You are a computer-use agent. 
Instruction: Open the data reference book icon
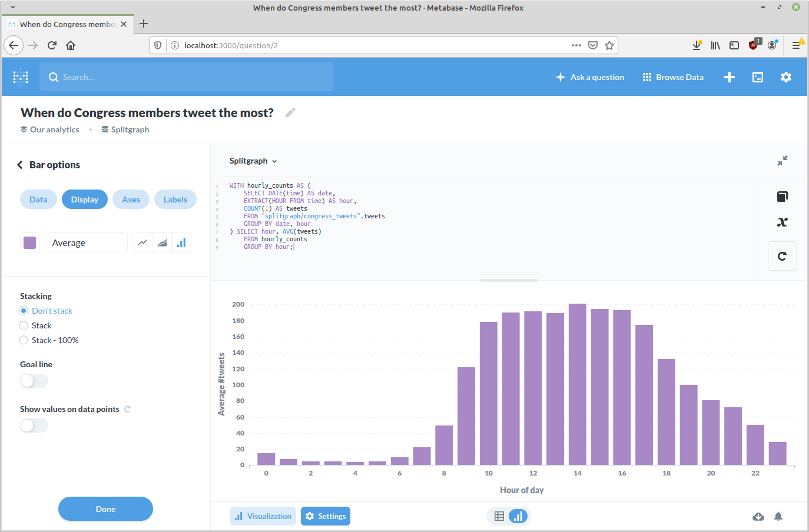pos(783,197)
